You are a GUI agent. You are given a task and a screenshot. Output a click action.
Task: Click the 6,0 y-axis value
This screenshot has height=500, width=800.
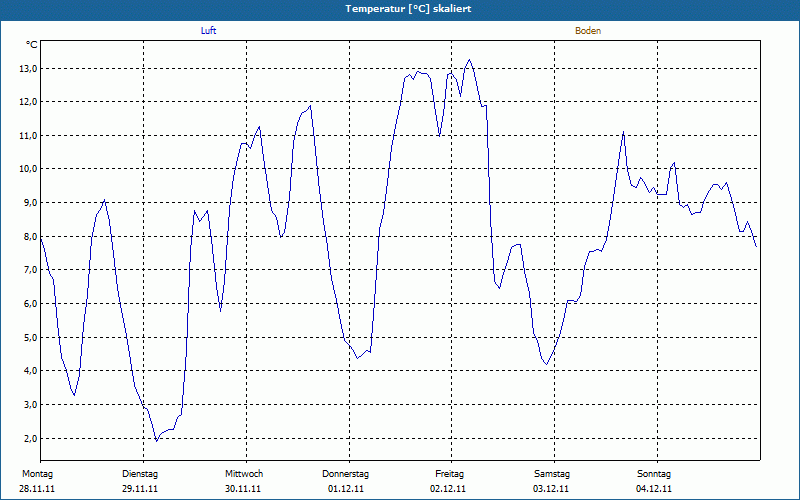(31, 304)
